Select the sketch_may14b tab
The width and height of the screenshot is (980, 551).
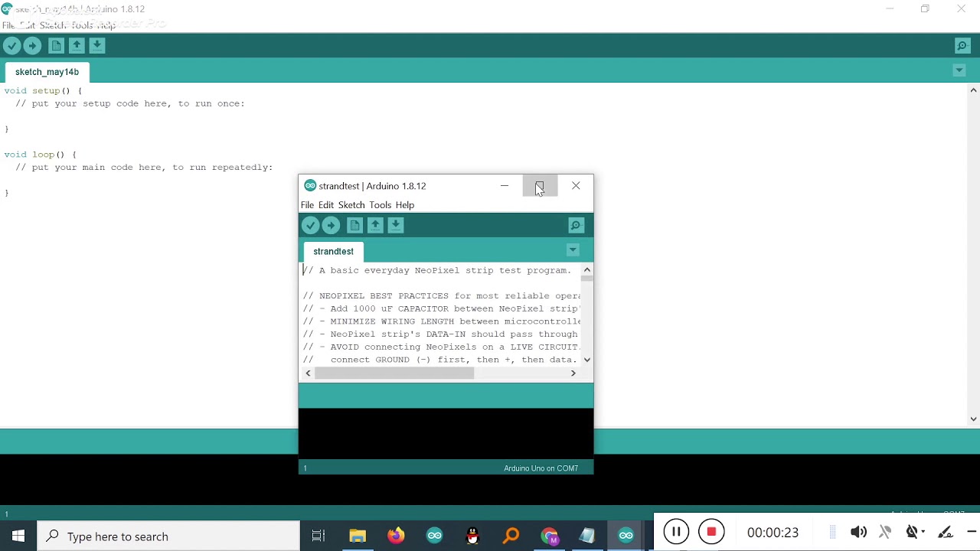click(x=47, y=72)
